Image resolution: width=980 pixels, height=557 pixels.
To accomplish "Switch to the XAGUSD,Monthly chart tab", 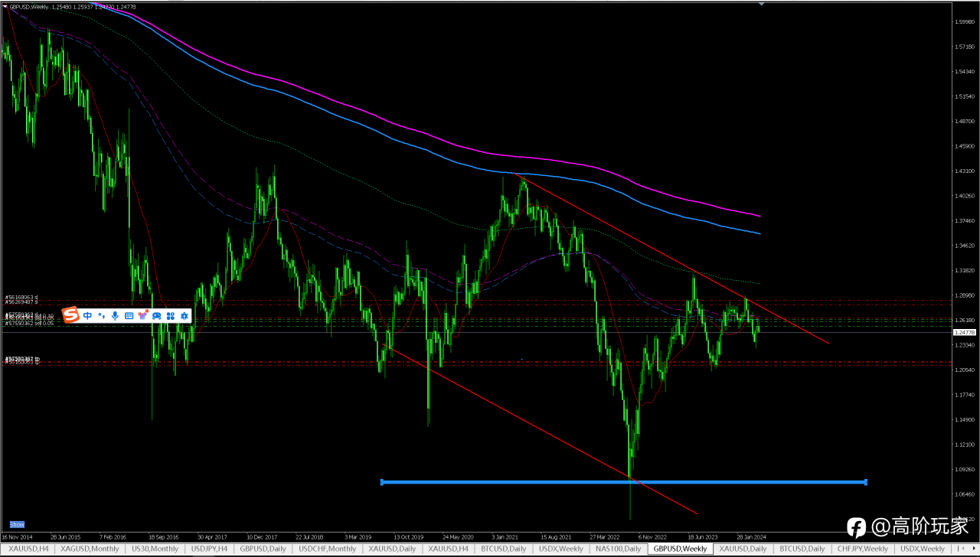I will pyautogui.click(x=90, y=549).
